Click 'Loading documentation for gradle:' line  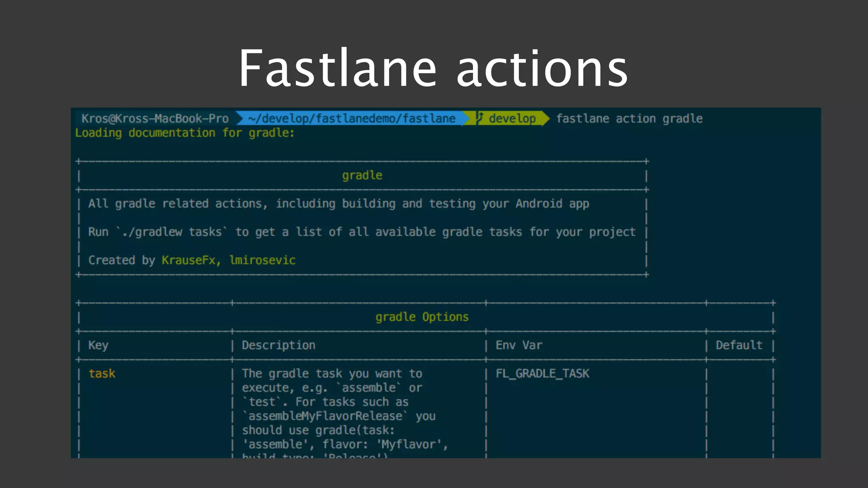pos(185,133)
